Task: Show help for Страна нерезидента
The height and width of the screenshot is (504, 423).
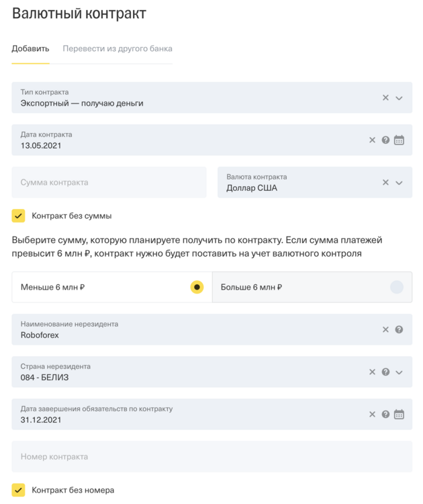Action: coord(385,372)
